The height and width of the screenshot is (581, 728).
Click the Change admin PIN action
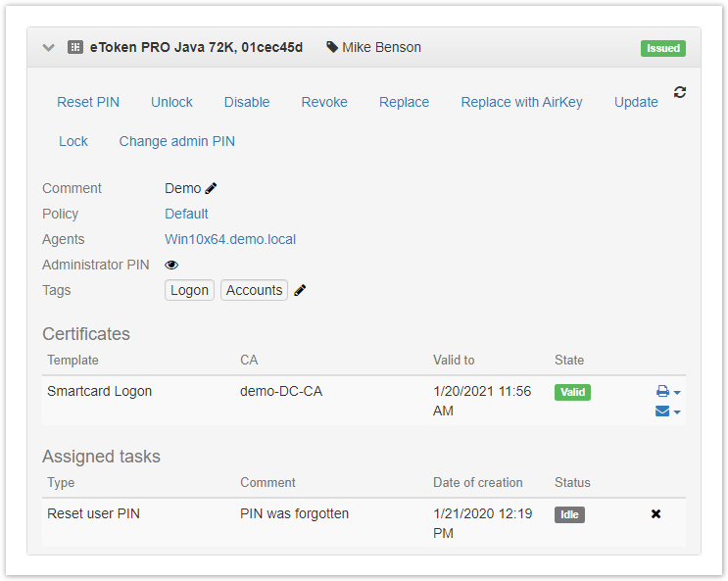(x=176, y=141)
